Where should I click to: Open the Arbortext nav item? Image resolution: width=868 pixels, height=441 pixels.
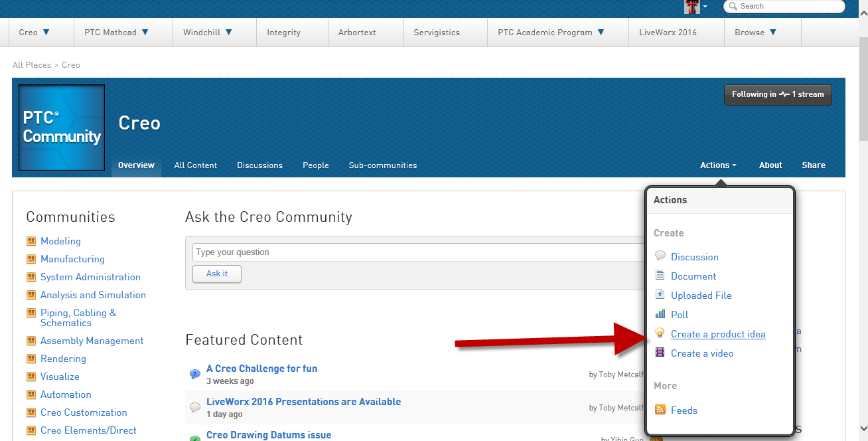click(x=357, y=32)
